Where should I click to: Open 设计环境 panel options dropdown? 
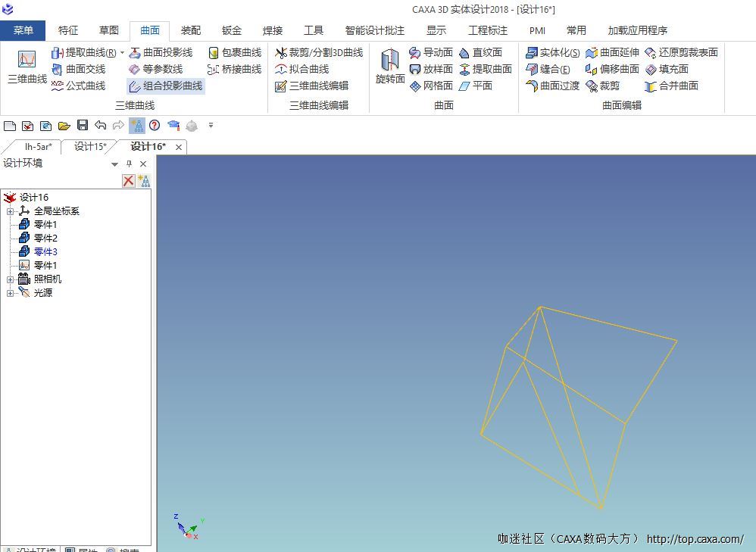[114, 164]
